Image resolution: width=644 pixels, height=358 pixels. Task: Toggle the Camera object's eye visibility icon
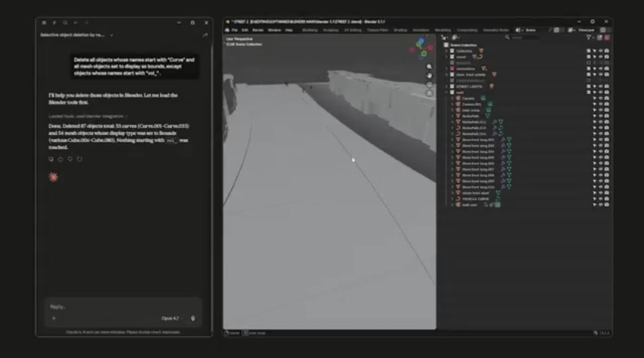point(600,98)
